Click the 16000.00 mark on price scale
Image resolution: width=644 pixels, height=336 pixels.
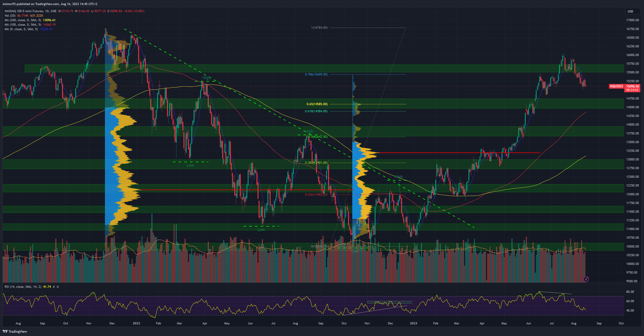pyautogui.click(x=632, y=55)
